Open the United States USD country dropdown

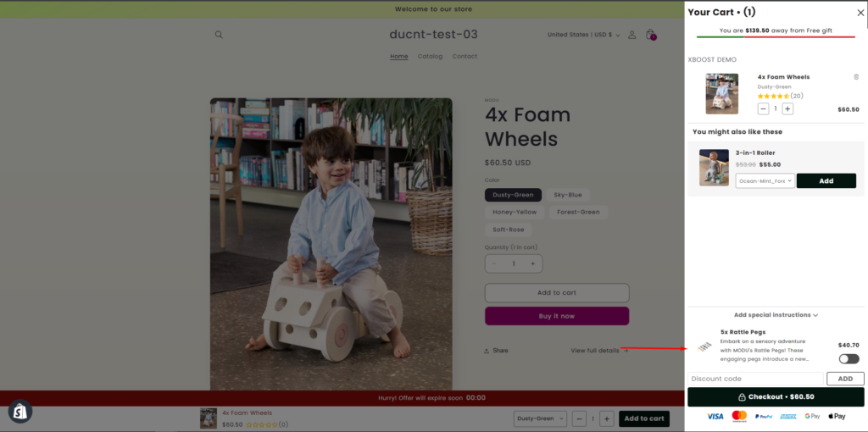pyautogui.click(x=583, y=35)
